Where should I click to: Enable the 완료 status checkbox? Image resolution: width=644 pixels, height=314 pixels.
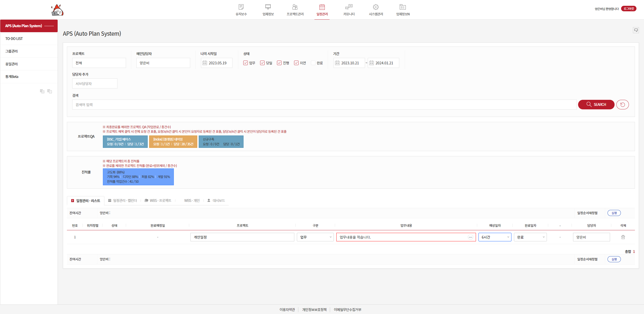(313, 63)
